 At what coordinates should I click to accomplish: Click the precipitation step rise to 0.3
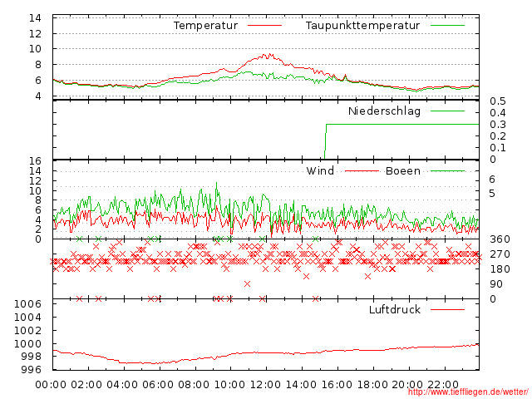[x=326, y=140]
